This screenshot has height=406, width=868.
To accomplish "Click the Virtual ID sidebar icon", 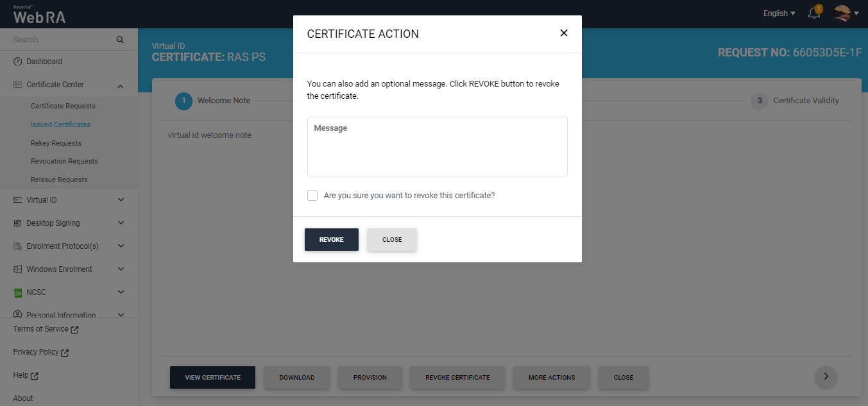I will click(18, 200).
